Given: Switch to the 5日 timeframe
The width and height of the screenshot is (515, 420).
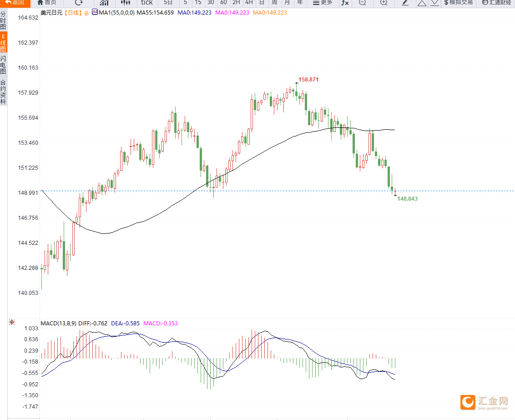Looking at the screenshot, I should point(168,3).
